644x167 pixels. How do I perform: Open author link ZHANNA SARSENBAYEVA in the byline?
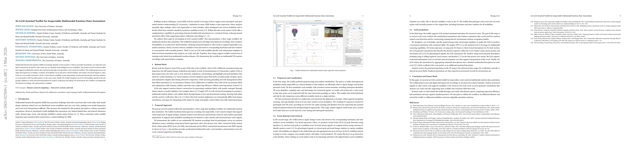[28, 60]
